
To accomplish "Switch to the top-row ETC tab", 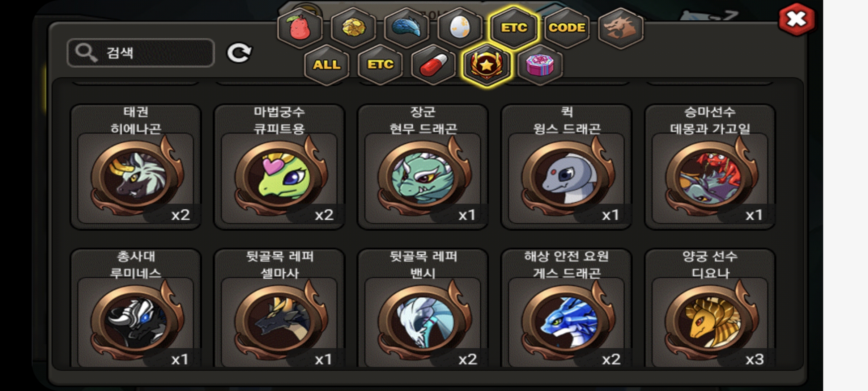I will pos(514,28).
